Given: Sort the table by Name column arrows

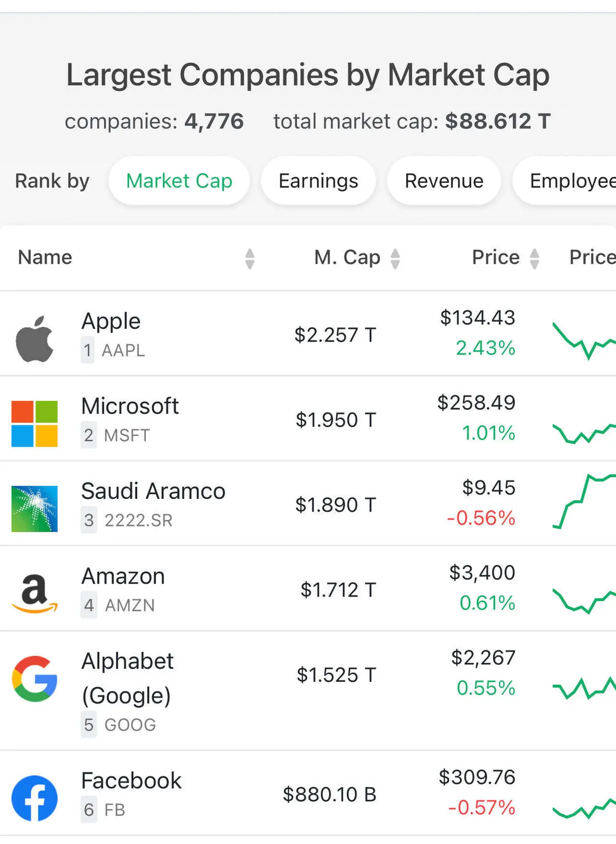Looking at the screenshot, I should (250, 258).
